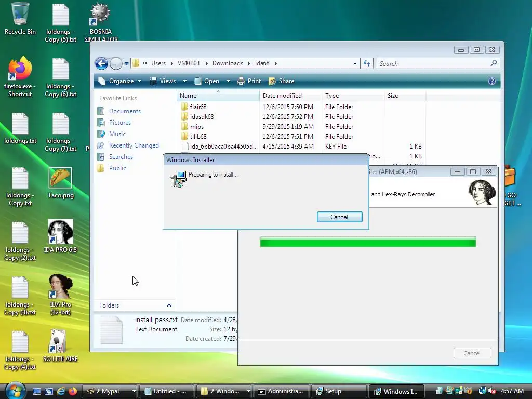This screenshot has height=399, width=532.
Task: Expand the Open button dropdown arrow
Action: click(229, 81)
